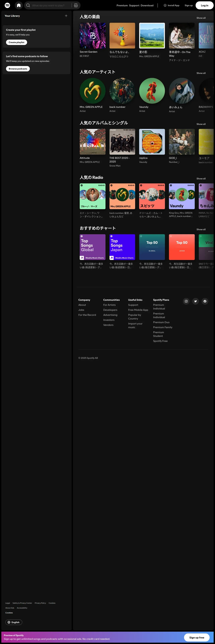Show all for 人気のアーティスト section
Screen dimensions: 215x644
point(201,73)
